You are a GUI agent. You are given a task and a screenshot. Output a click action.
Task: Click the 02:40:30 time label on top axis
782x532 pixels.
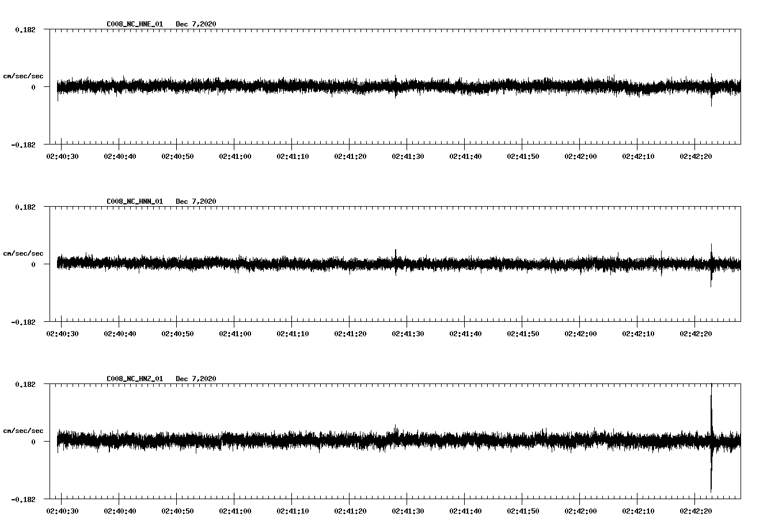tap(62, 155)
